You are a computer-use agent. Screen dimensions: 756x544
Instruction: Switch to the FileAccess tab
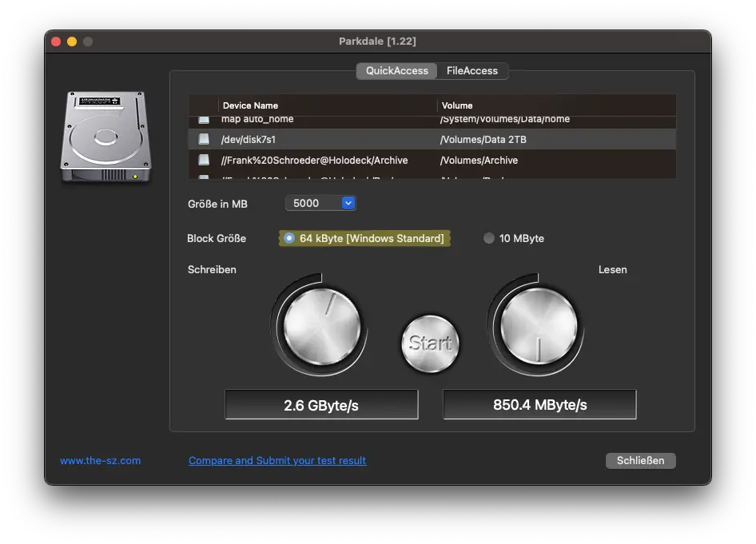point(472,71)
